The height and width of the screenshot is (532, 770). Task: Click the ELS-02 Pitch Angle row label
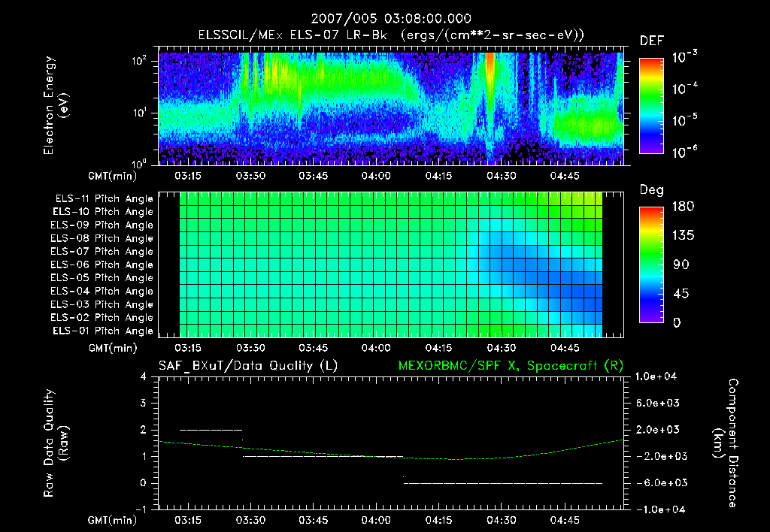(x=102, y=318)
